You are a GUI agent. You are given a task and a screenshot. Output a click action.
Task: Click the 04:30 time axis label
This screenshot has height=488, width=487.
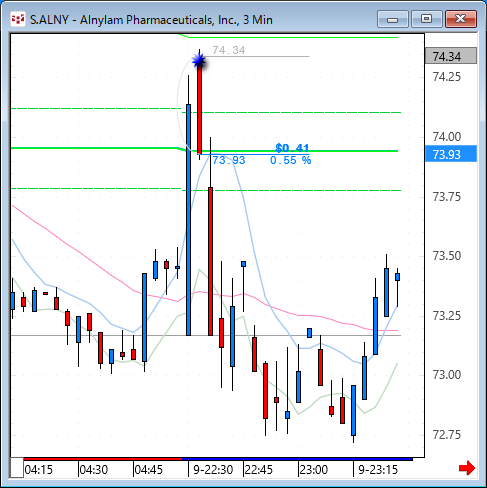point(94,470)
